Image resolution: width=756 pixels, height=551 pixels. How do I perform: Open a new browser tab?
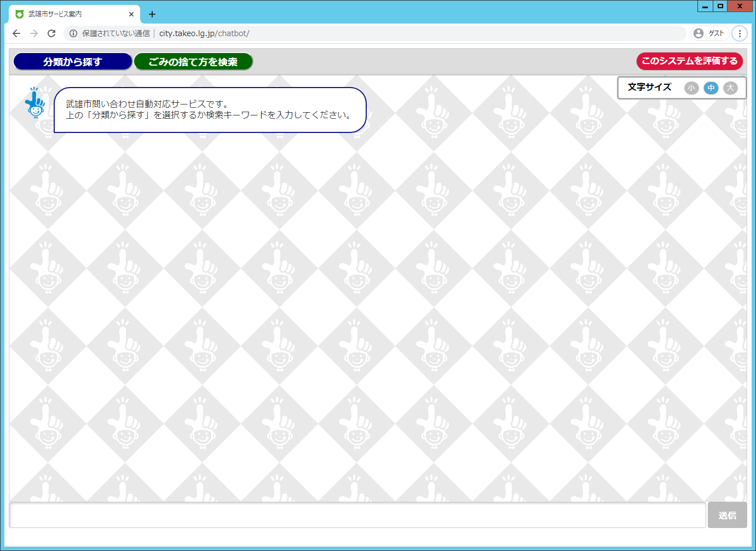click(x=152, y=14)
